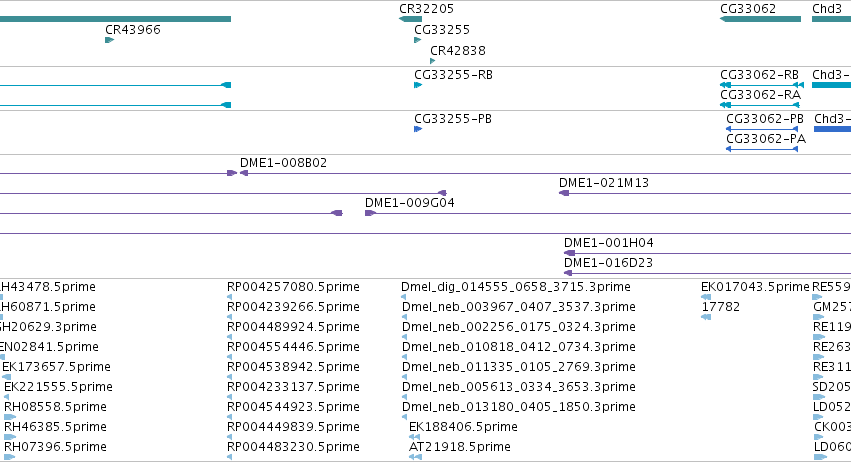This screenshot has width=851, height=462.
Task: Click the RP004554446.5prime label
Action: [x=293, y=347]
